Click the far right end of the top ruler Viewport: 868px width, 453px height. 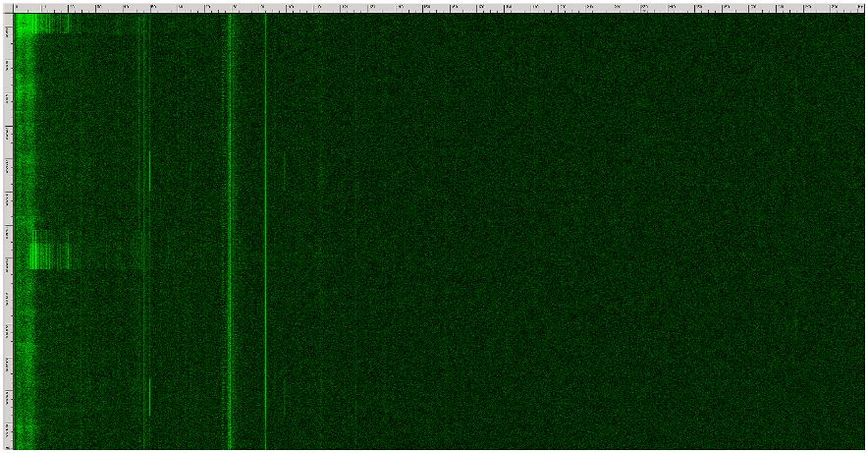pos(860,7)
